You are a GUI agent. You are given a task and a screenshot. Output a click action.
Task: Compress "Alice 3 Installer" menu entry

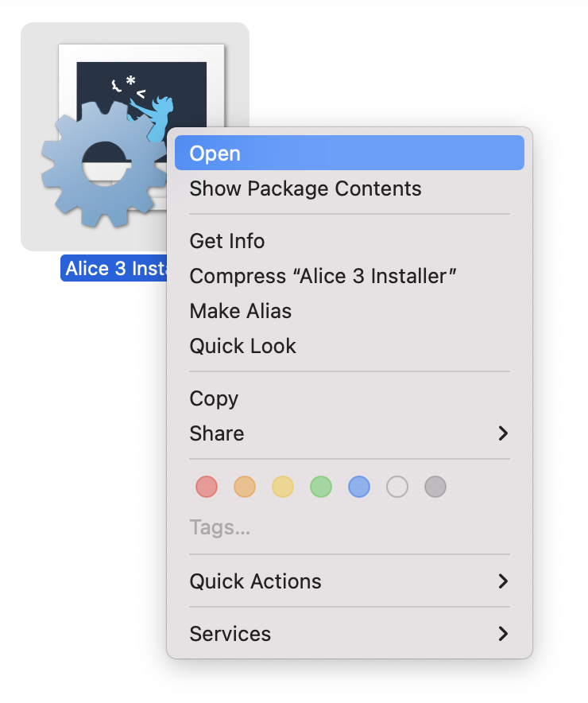323,276
